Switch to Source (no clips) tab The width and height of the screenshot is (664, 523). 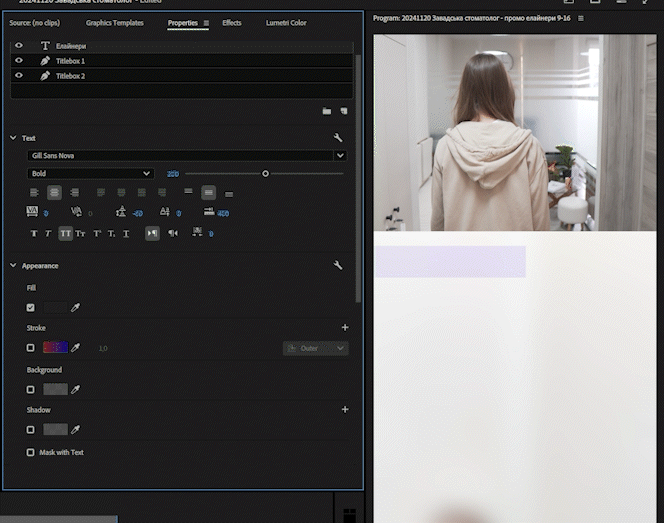[x=35, y=23]
